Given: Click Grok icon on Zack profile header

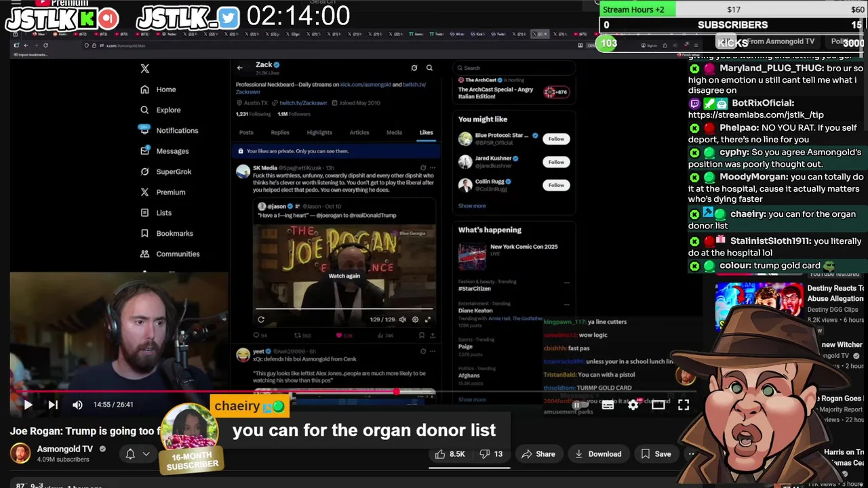Looking at the screenshot, I should click(414, 68).
